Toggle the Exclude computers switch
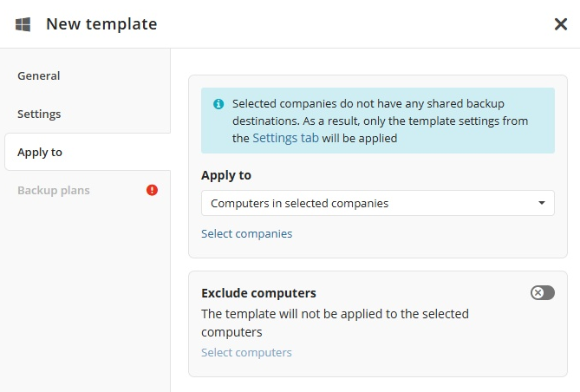Viewport: 580px width, 392px height. click(543, 293)
